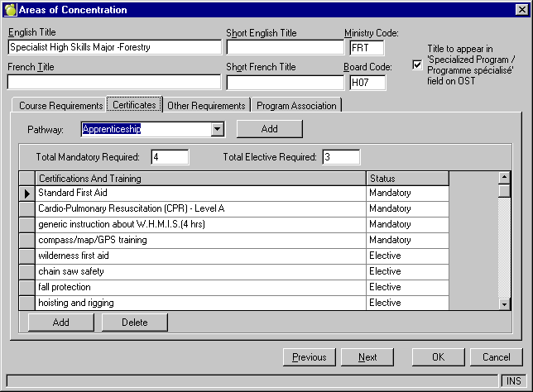Click the Status cell for wilderness first aid
The width and height of the screenshot is (533, 392).
coord(406,256)
